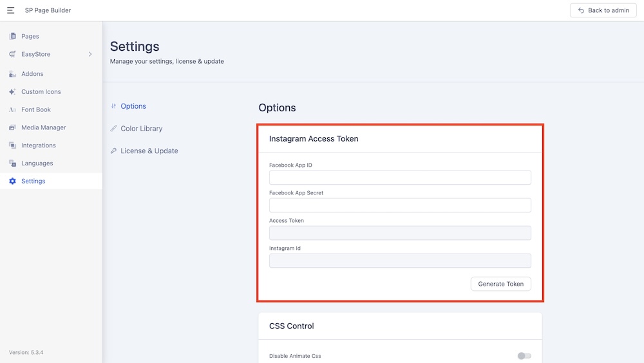Click the Back to admin button

pos(603,10)
